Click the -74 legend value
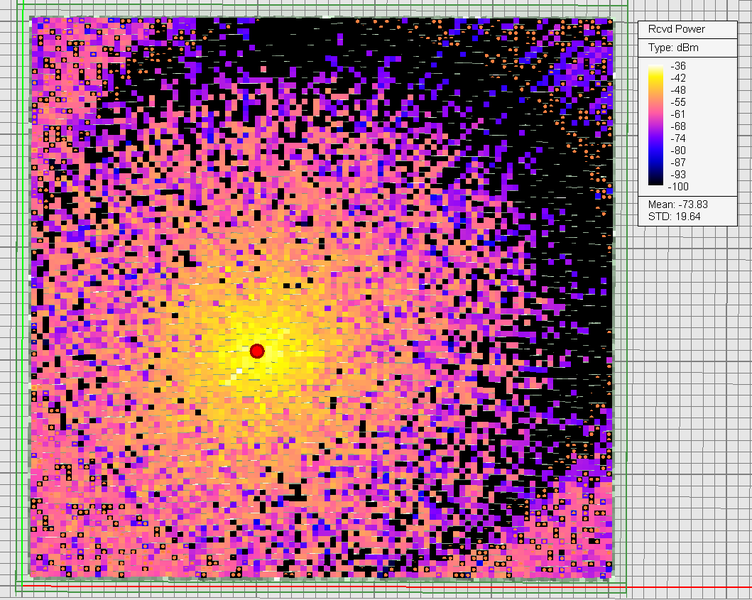The width and height of the screenshot is (752, 600). click(x=678, y=138)
